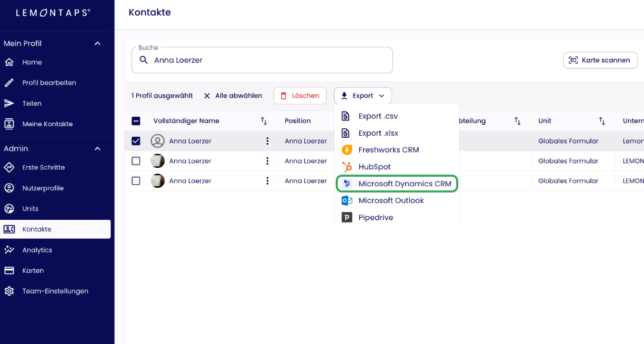Open Kontakte in the Admin sidebar

click(x=55, y=229)
